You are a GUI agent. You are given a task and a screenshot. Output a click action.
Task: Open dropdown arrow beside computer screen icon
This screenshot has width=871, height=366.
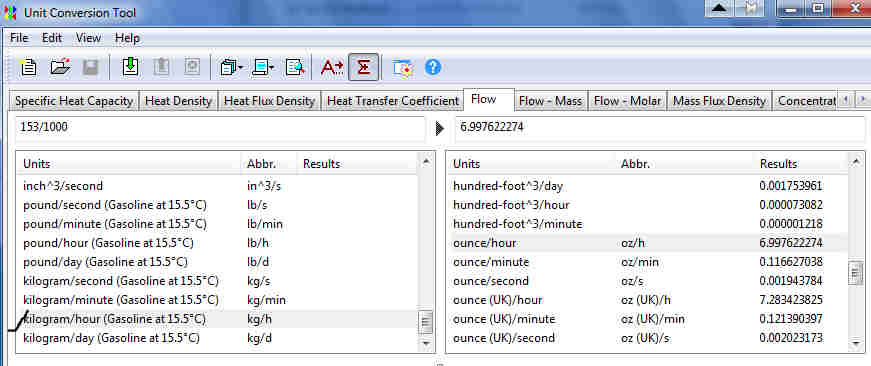[272, 68]
